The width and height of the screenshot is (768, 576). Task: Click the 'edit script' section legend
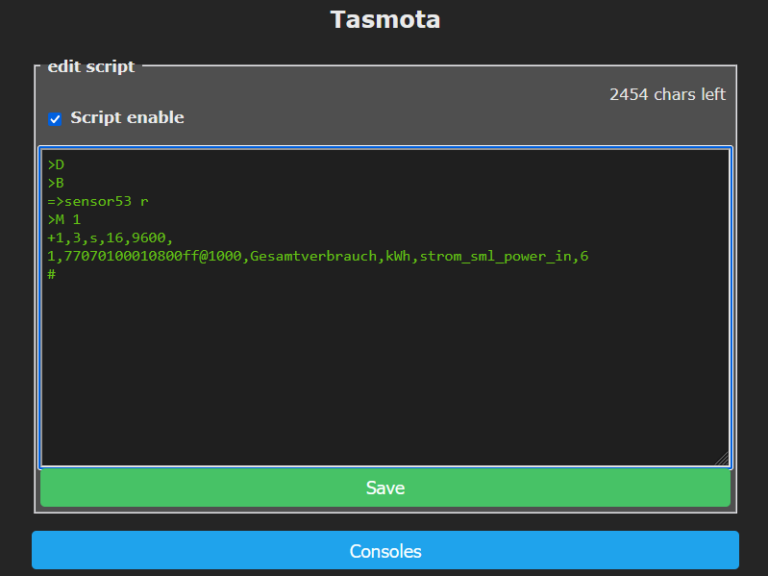91,67
